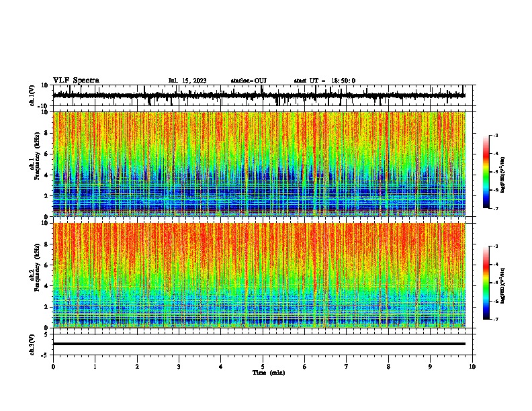Click the ch.1 Frequency (kHz) axis label
This screenshot has height=411, width=532.
coord(35,156)
